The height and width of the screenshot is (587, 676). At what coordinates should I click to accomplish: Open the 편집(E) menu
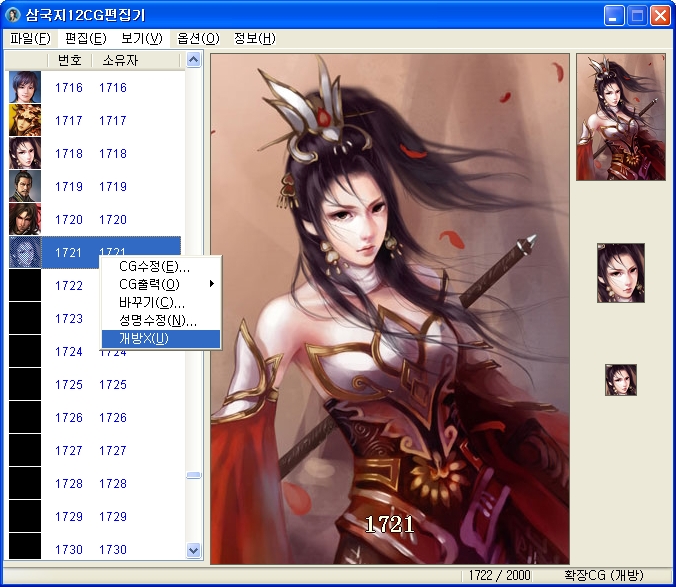coord(85,39)
